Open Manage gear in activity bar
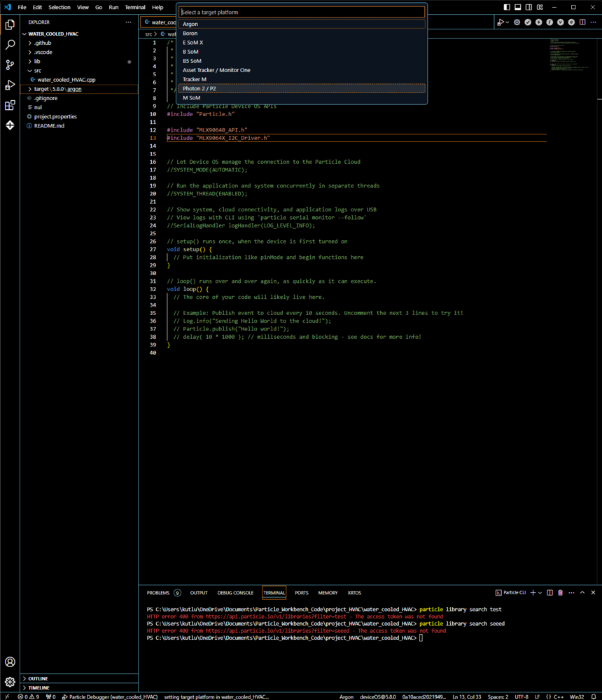602x700 pixels. [10, 682]
